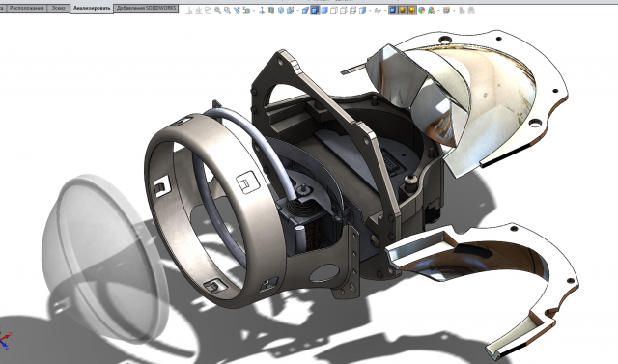Open Edit Appearance color wheel icon
Image resolution: width=618 pixels, height=364 pixels.
tap(421, 11)
